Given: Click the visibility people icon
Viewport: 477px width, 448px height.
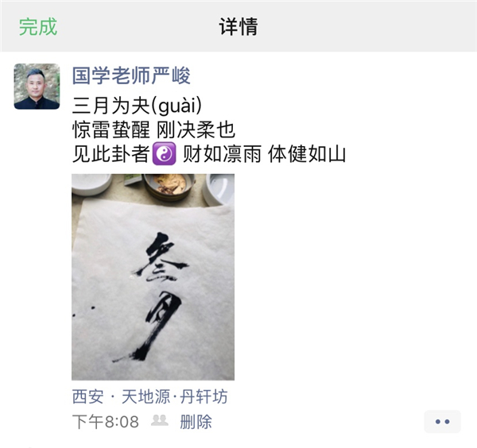Looking at the screenshot, I should 160,420.
